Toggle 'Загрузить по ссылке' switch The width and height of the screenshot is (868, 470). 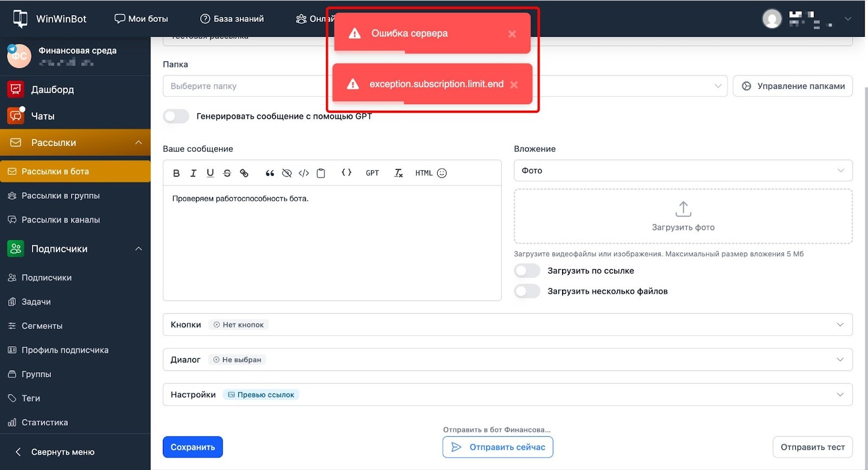click(x=527, y=271)
